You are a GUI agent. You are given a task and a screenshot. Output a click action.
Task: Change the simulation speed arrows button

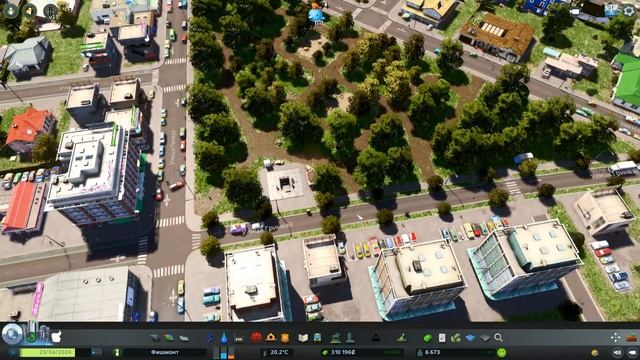[97, 352]
